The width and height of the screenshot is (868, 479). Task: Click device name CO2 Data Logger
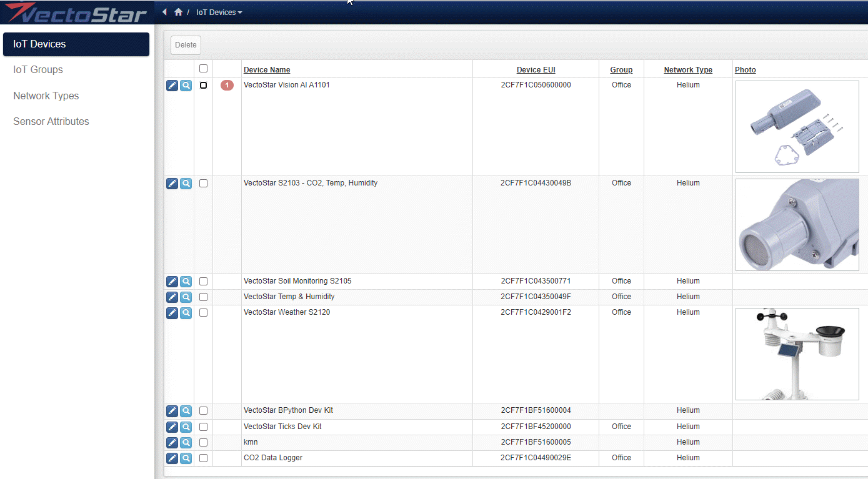pyautogui.click(x=273, y=458)
